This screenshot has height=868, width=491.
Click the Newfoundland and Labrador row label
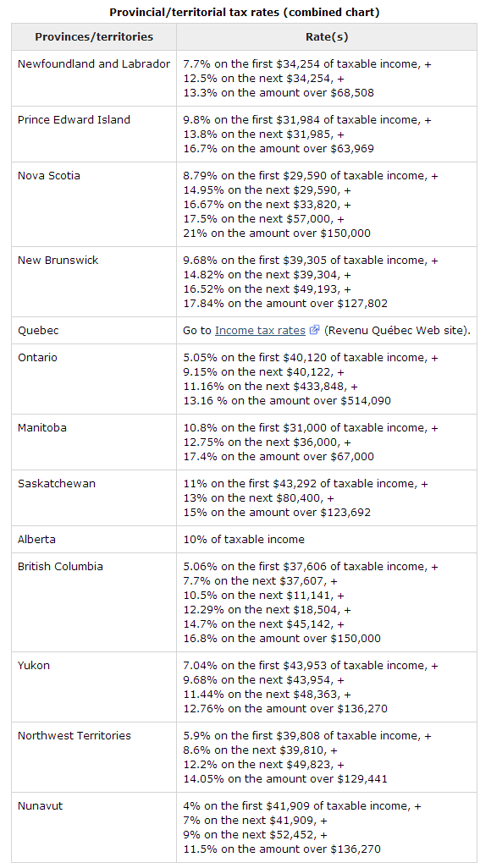point(94,64)
